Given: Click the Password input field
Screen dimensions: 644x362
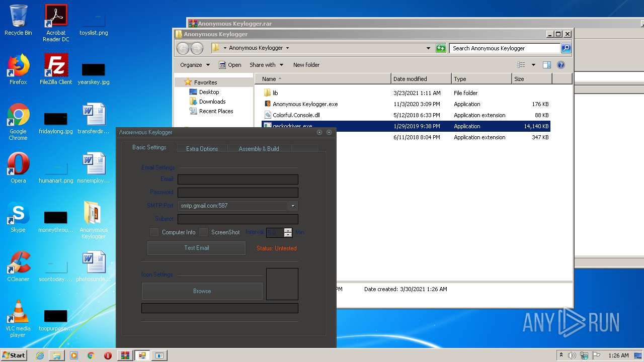Looking at the screenshot, I should (x=238, y=193).
